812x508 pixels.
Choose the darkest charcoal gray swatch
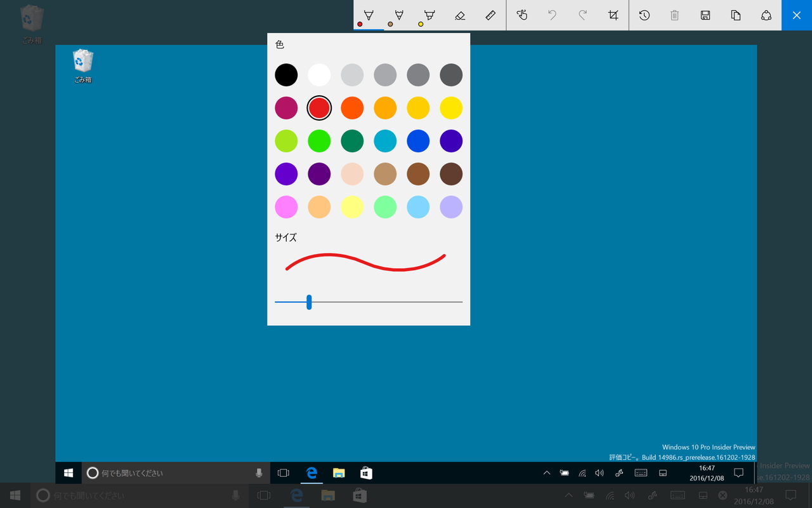[451, 75]
